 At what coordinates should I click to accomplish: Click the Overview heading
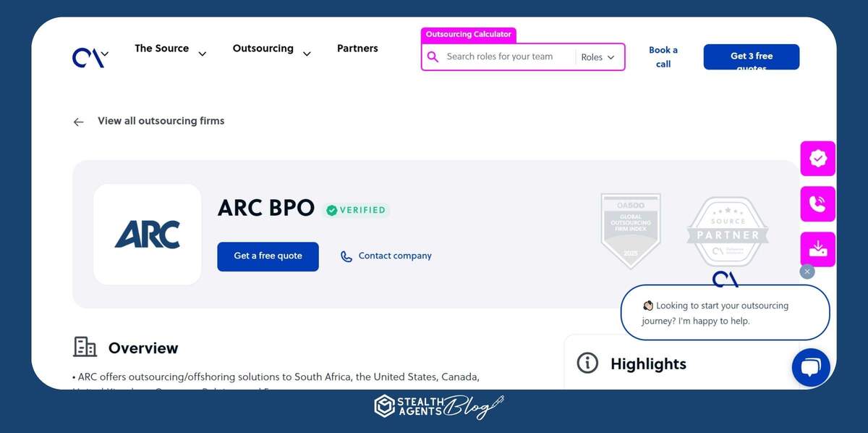143,348
